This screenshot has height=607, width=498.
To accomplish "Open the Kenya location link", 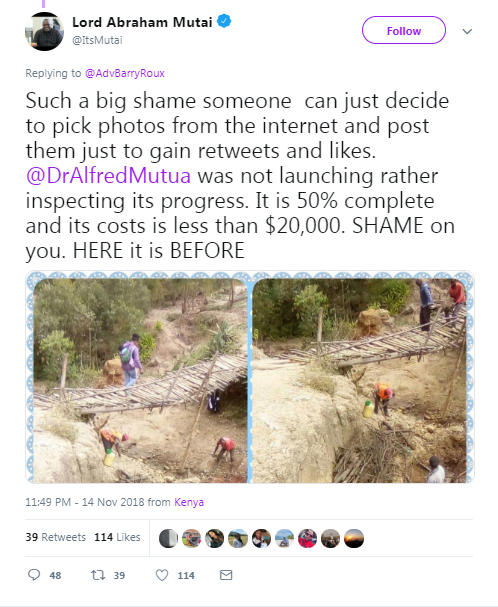I will [x=189, y=502].
